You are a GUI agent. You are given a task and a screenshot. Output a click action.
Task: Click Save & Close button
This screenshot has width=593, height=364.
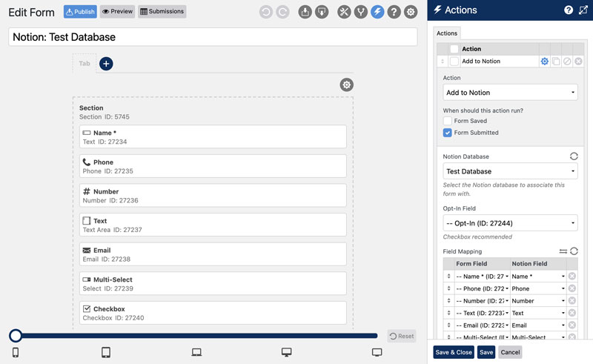pyautogui.click(x=454, y=352)
